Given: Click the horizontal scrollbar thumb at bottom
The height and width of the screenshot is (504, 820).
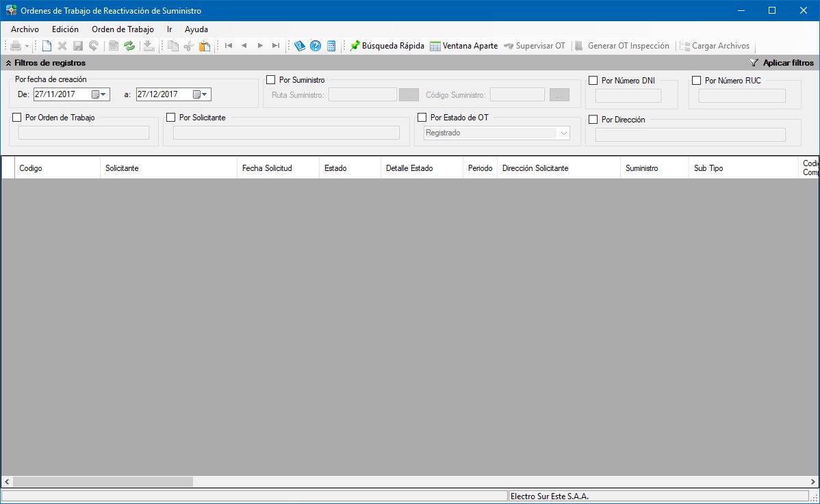Looking at the screenshot, I should point(103,481).
